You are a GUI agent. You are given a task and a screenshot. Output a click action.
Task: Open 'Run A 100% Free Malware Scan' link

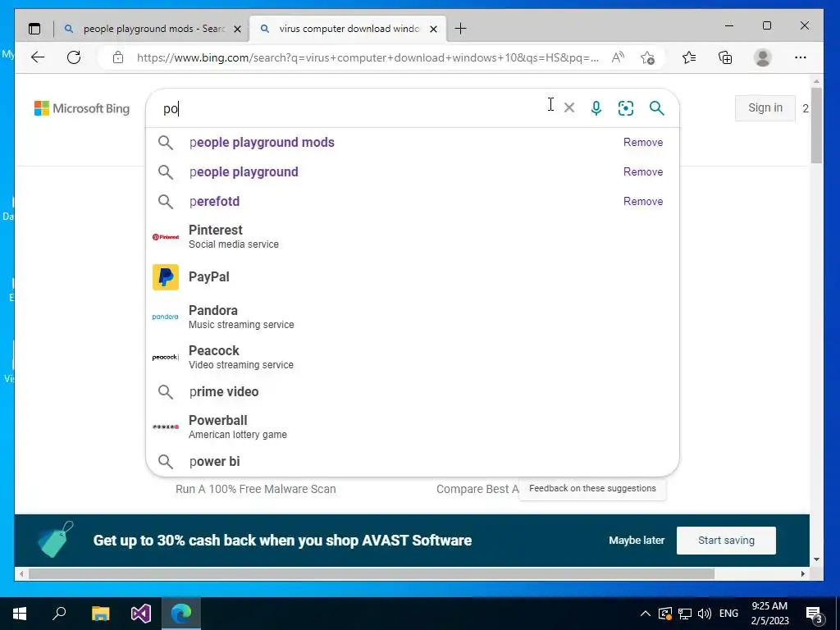256,489
